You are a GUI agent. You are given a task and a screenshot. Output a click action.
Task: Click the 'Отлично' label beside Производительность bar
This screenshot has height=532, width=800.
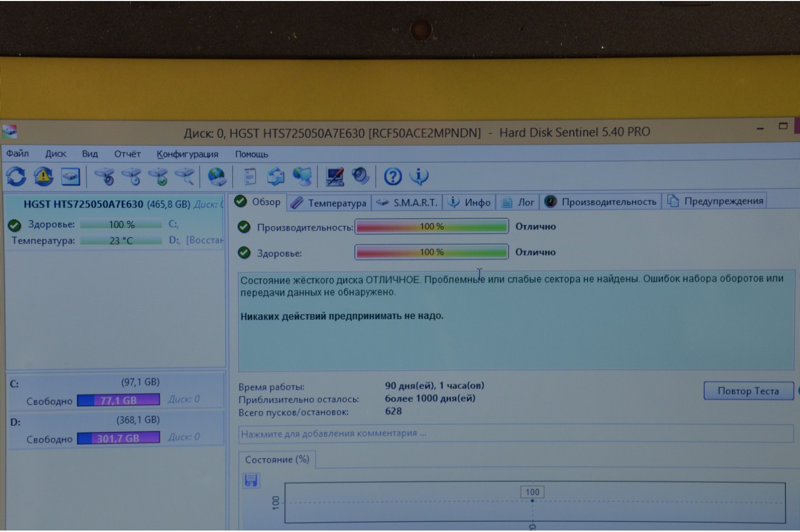pos(535,227)
